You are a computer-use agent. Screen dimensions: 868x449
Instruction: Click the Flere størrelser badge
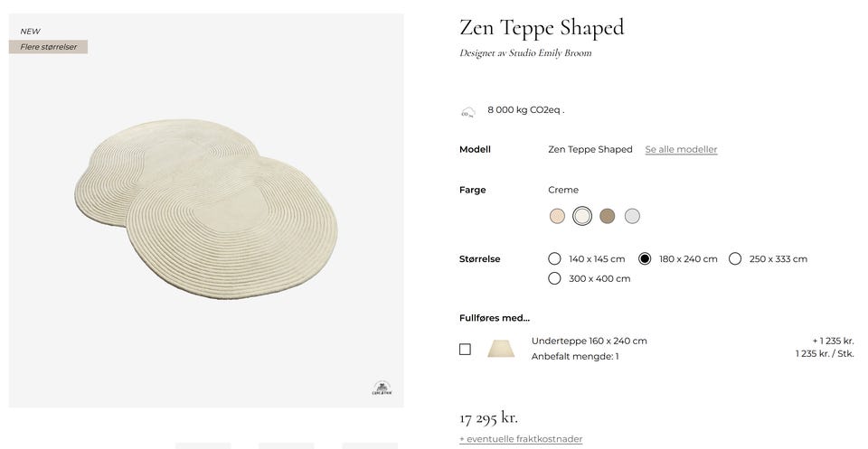click(49, 47)
